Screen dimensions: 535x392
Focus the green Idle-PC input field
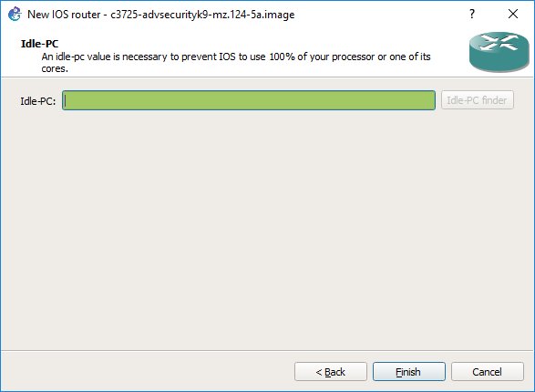249,100
